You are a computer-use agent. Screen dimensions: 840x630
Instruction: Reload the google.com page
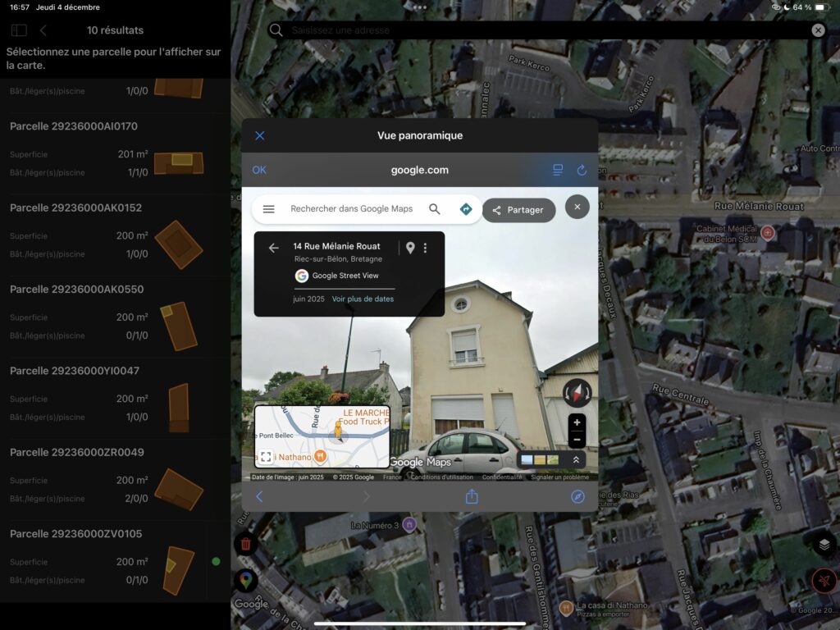point(582,171)
